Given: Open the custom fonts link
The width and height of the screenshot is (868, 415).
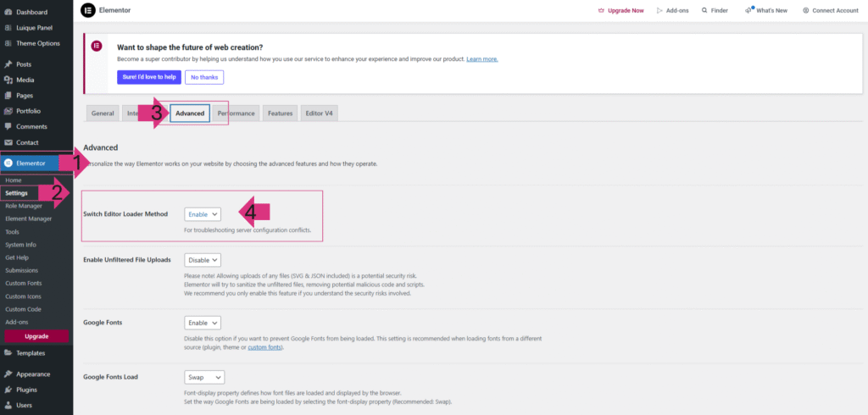Looking at the screenshot, I should [264, 347].
